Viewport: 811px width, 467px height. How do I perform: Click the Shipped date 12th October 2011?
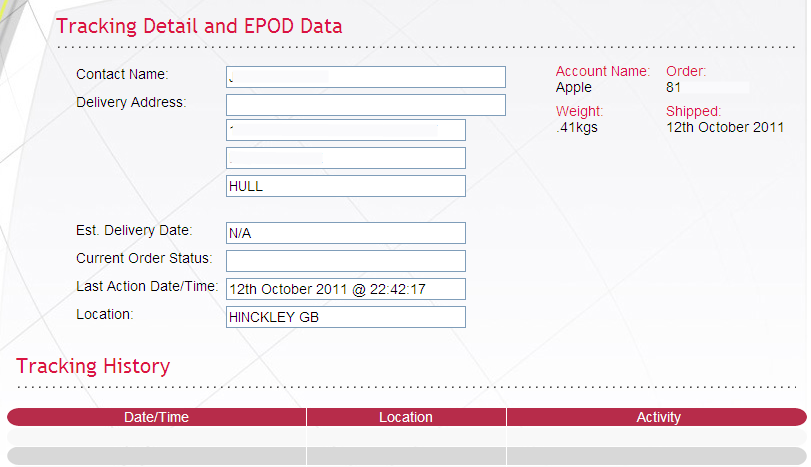725,127
